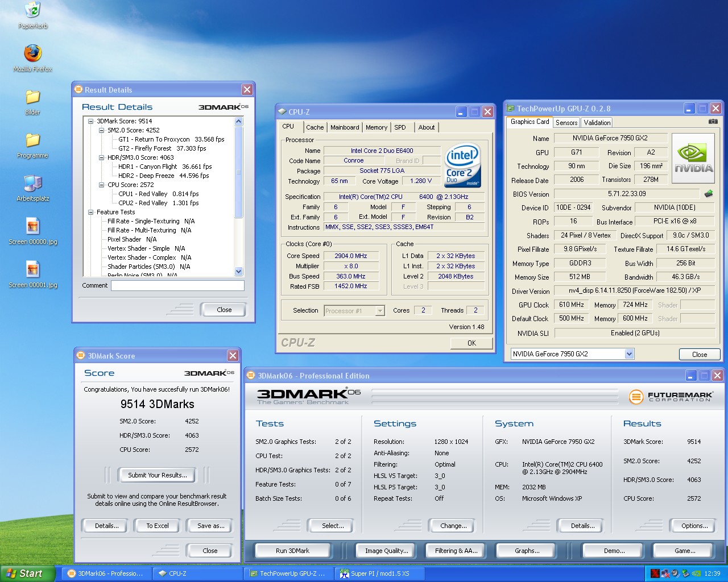Click the Result Details scrollbar down arrow

tap(238, 272)
